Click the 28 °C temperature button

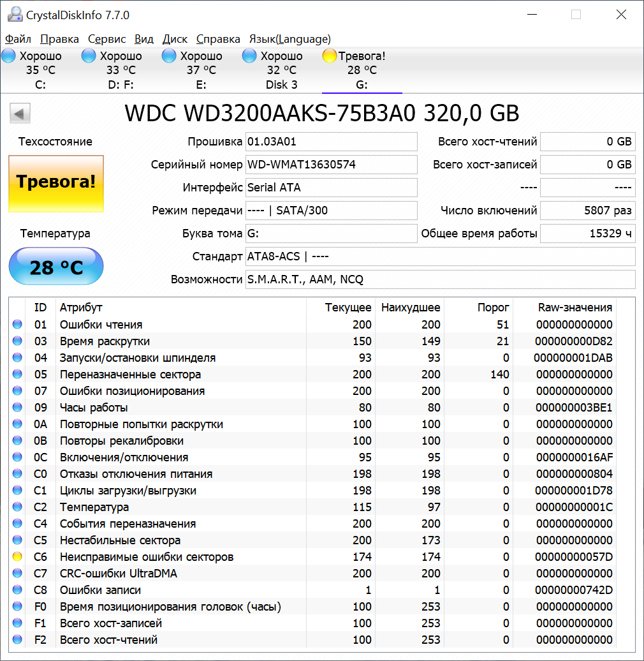point(55,267)
